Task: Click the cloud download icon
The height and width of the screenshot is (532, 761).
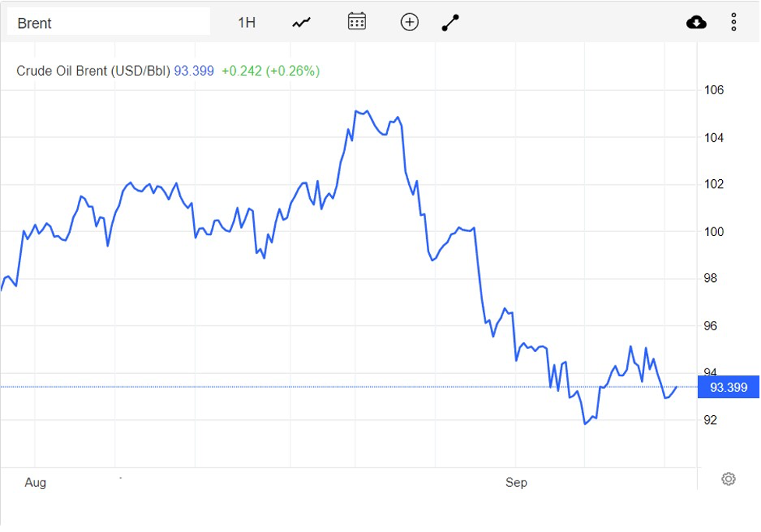Action: pos(696,23)
